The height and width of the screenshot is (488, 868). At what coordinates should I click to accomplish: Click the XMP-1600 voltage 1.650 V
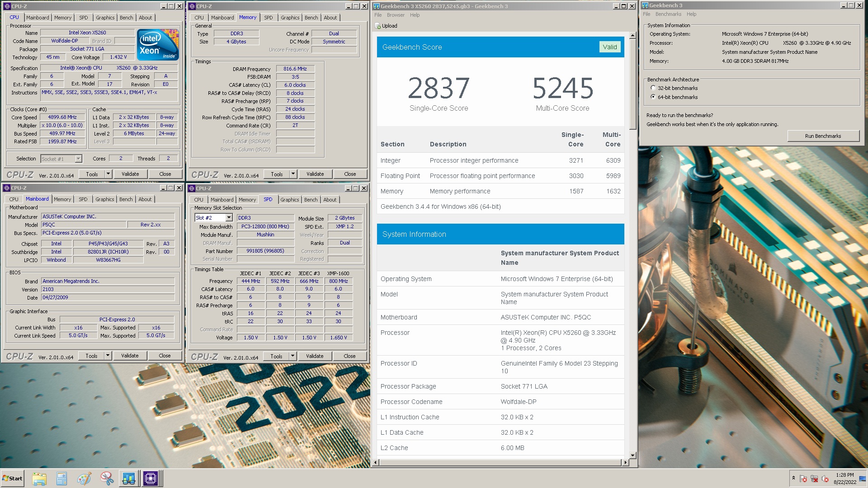(x=338, y=338)
